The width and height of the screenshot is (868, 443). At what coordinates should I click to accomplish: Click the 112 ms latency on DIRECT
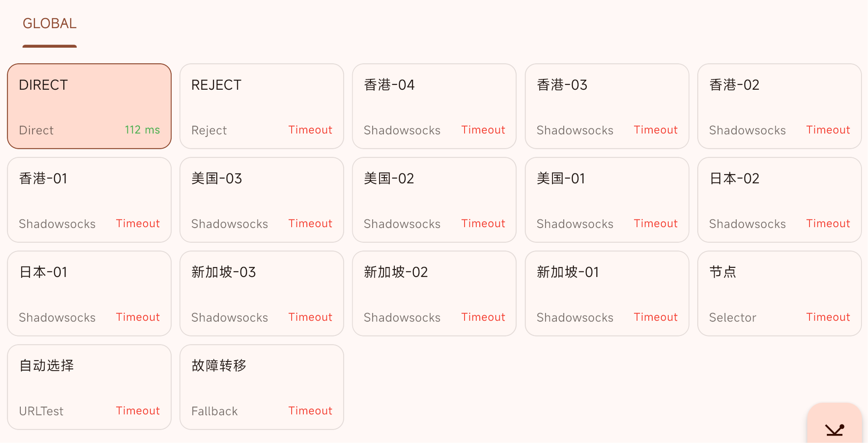[x=142, y=130]
